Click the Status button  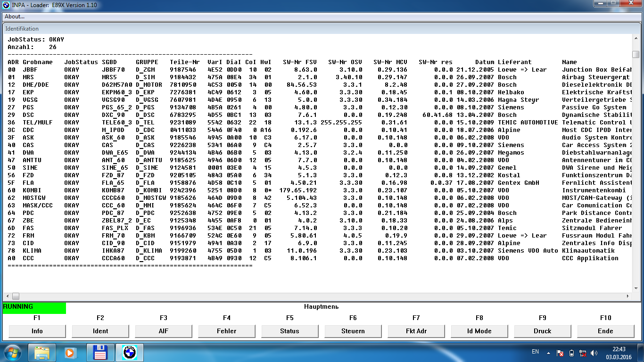point(290,331)
